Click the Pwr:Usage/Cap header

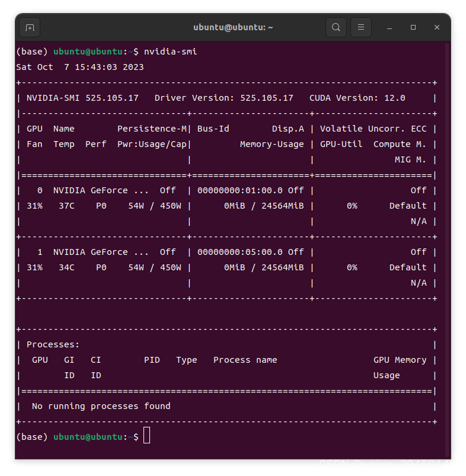coord(152,145)
